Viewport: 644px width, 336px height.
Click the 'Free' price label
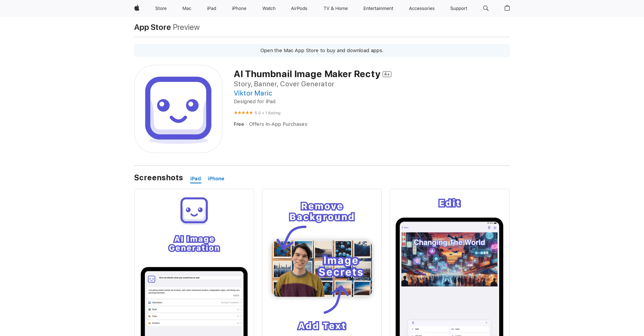pyautogui.click(x=239, y=124)
